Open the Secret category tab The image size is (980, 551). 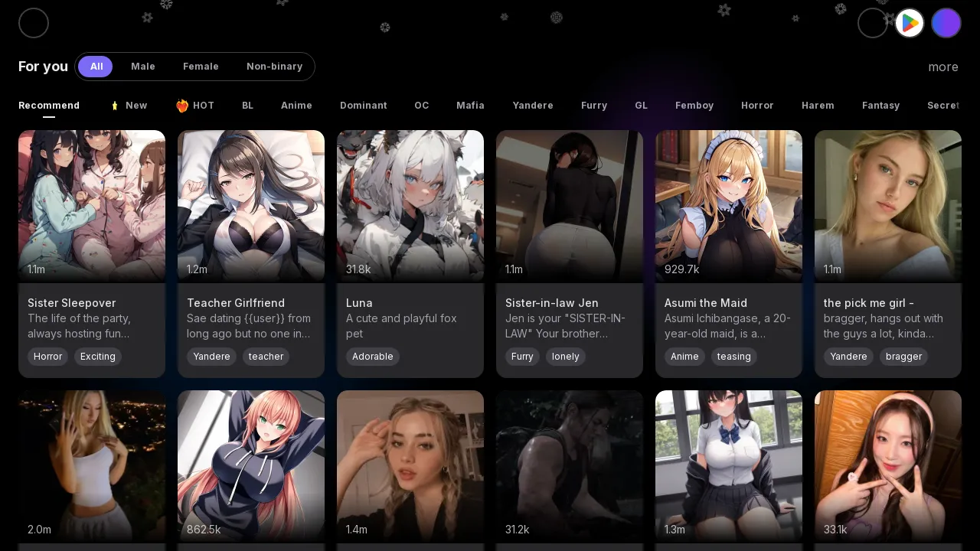(943, 106)
